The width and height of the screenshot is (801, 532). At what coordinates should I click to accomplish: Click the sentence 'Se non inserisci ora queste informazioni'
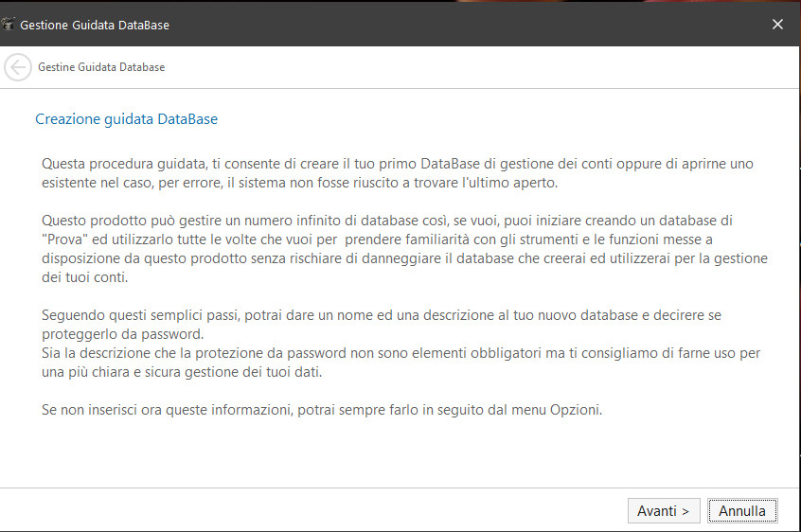(x=322, y=410)
